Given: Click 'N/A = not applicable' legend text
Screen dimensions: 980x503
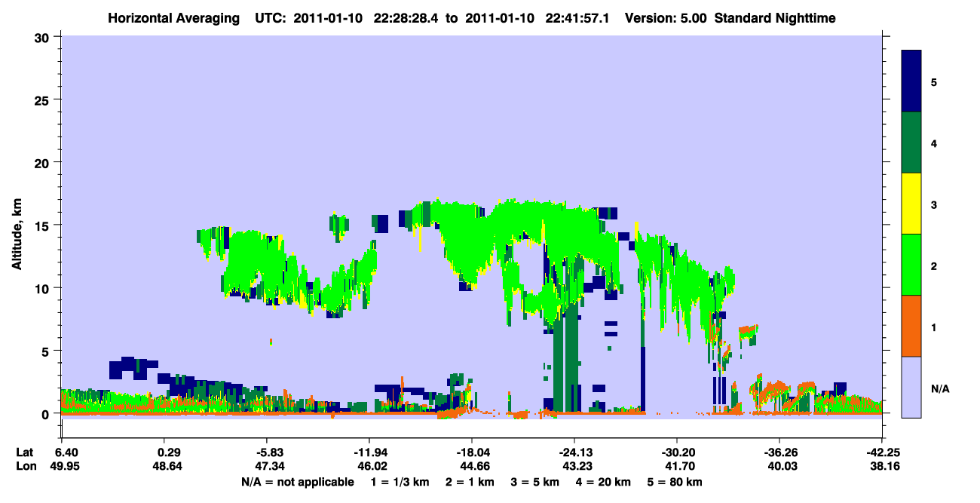Looking at the screenshot, I should (298, 482).
